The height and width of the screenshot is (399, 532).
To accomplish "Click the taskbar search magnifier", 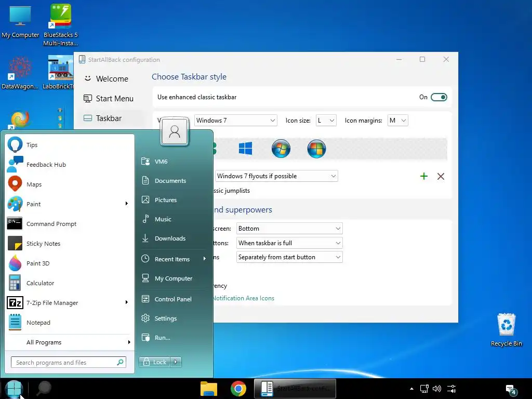I will point(44,388).
